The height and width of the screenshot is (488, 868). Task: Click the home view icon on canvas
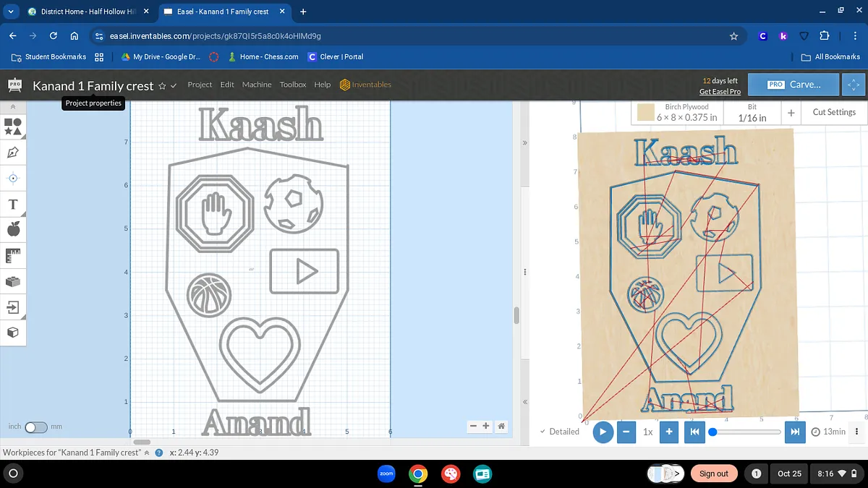501,427
